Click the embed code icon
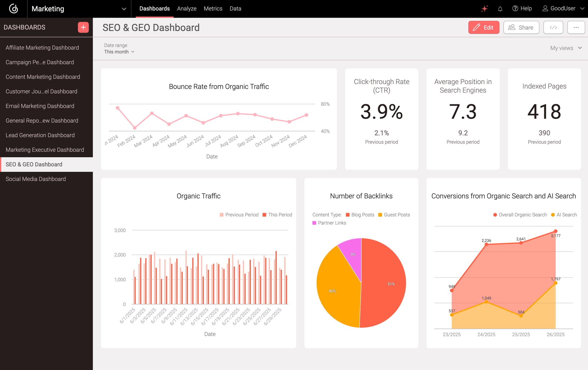This screenshot has height=370, width=588. click(553, 27)
